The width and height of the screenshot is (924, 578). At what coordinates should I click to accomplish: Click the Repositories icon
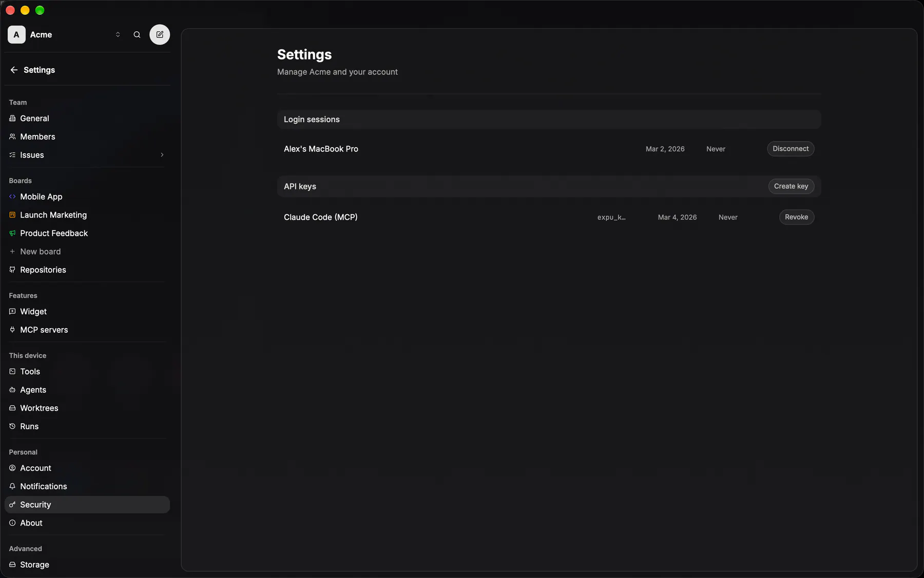(x=12, y=270)
